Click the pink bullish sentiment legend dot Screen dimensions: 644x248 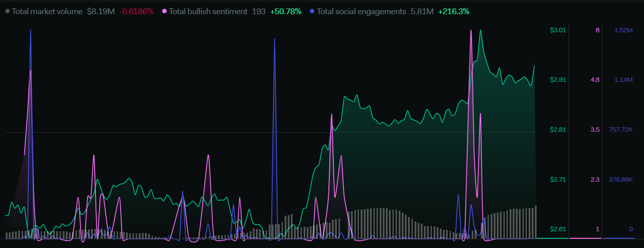tap(165, 11)
